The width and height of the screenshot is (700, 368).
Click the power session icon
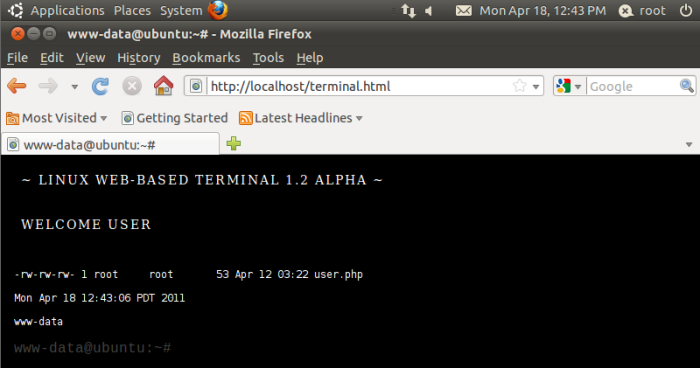point(686,10)
